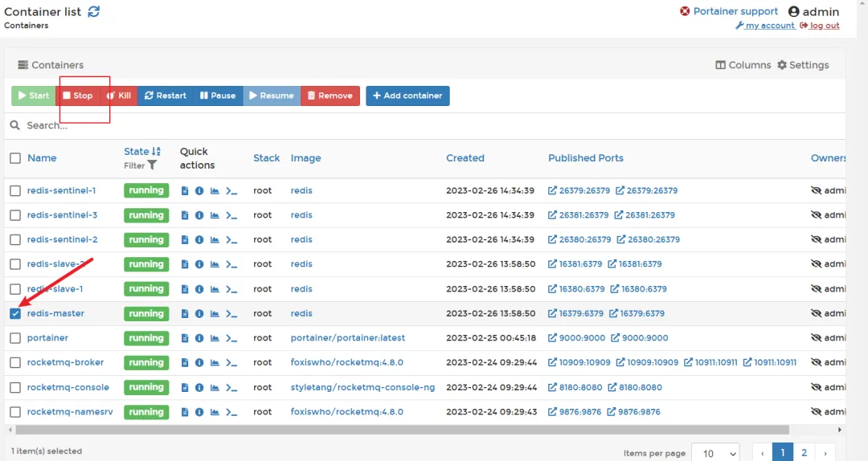Open the State filter funnel

point(152,165)
